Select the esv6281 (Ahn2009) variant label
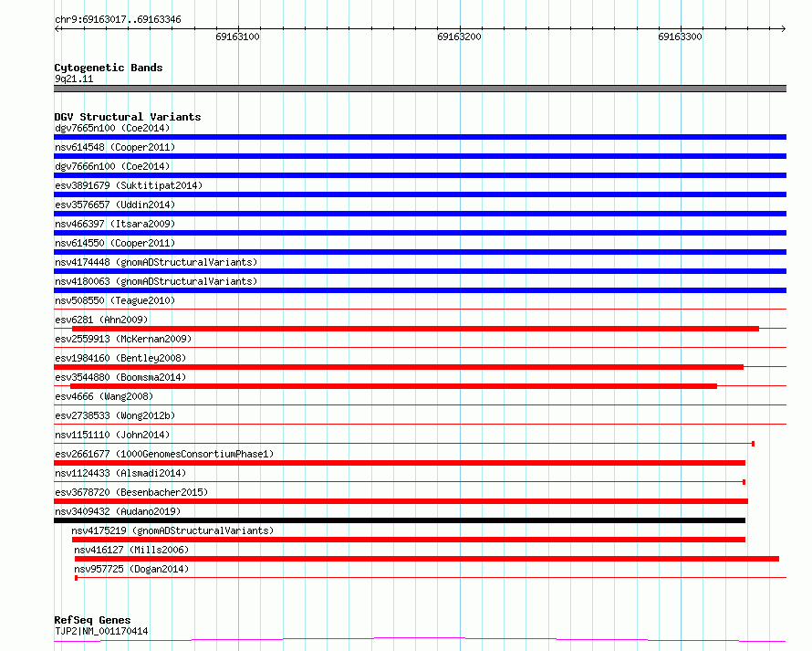812x651 pixels. click(x=101, y=320)
